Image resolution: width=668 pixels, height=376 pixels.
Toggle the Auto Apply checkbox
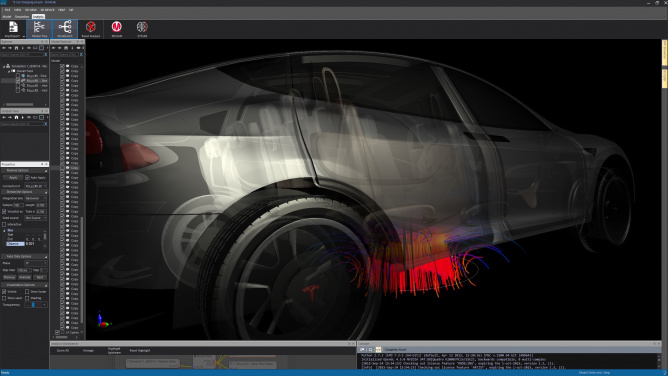tap(28, 178)
